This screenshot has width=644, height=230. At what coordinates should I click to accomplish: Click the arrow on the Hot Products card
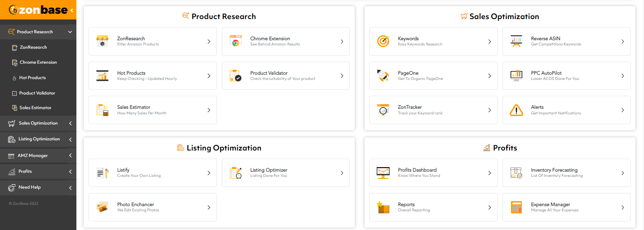[209, 76]
